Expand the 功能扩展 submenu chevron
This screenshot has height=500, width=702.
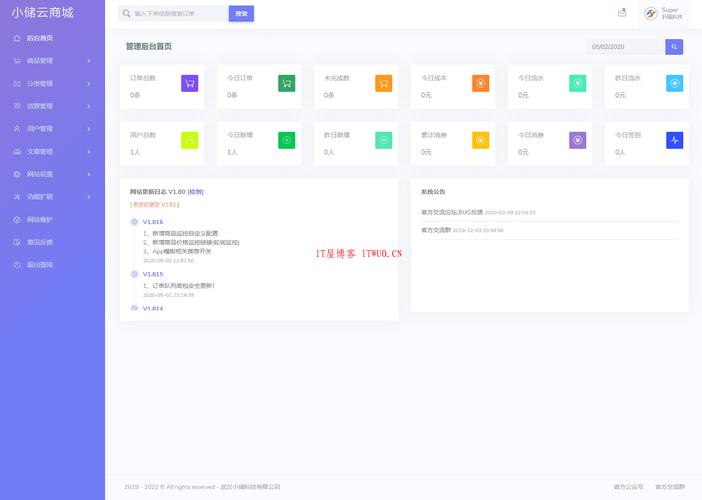click(89, 197)
